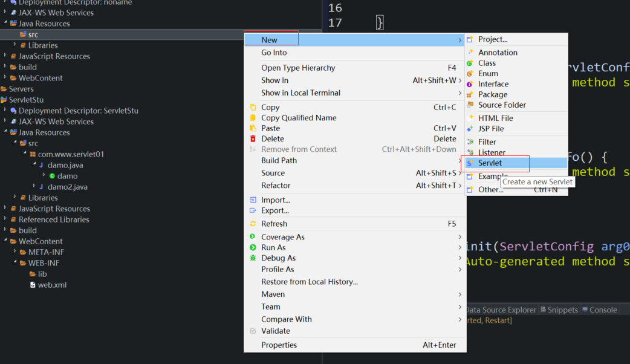
Task: Expand the Show In submenu arrow
Action: pos(460,80)
